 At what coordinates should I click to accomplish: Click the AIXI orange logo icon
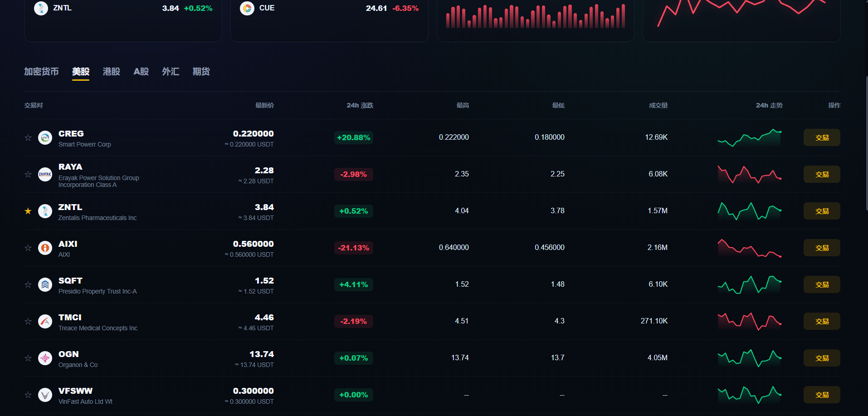(45, 248)
